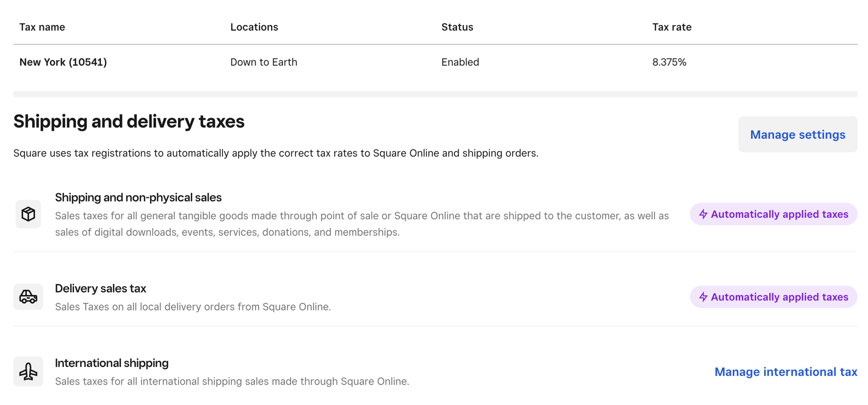Click the Status column header
The image size is (868, 405).
point(457,27)
